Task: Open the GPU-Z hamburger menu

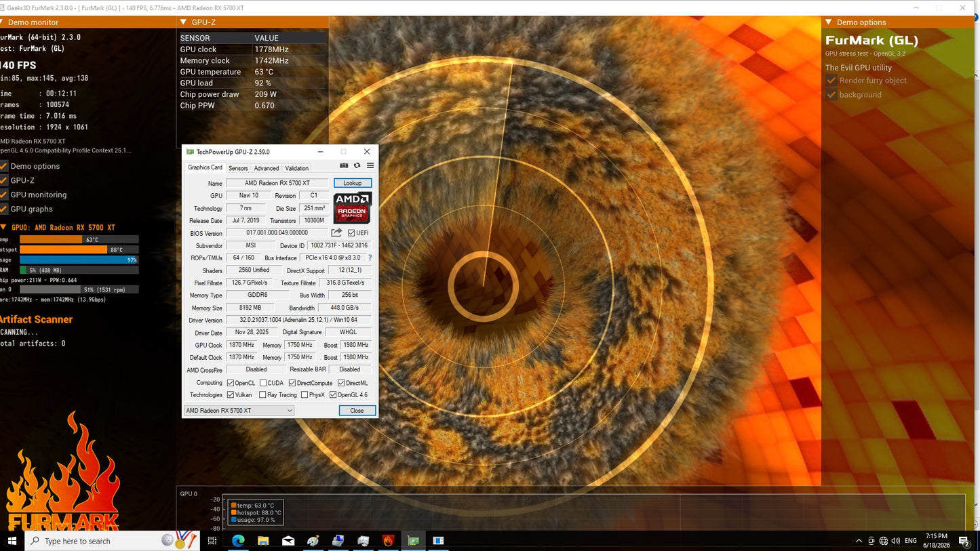Action: [x=370, y=165]
